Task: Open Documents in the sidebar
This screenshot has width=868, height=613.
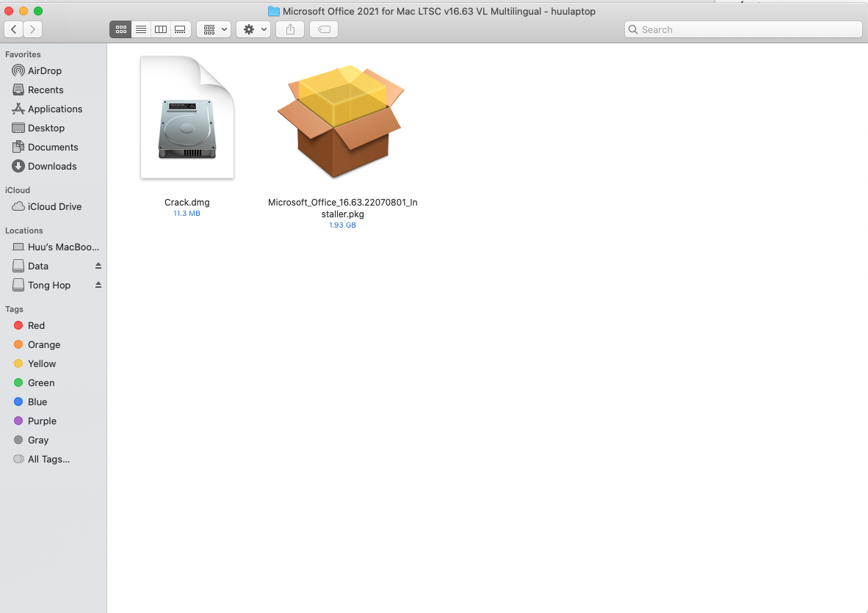Action: 53,147
